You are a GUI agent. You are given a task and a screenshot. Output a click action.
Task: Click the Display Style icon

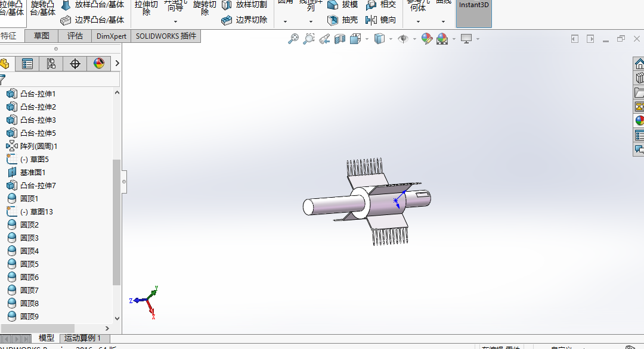coord(379,39)
